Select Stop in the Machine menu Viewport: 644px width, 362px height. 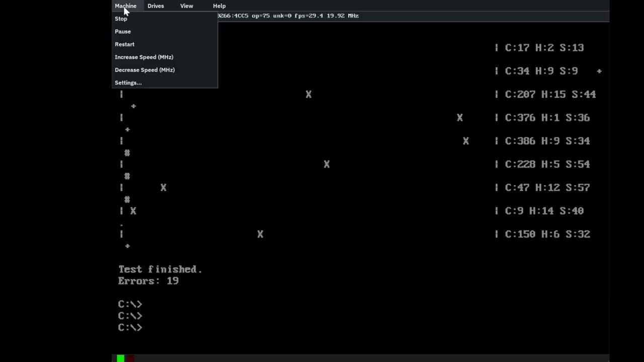[165, 19]
